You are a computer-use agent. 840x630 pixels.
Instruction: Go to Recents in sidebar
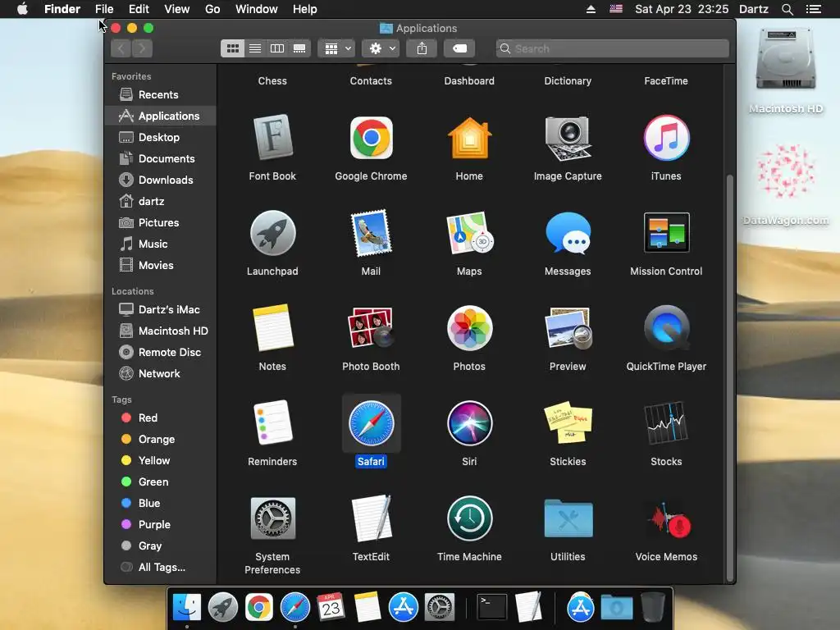[160, 95]
